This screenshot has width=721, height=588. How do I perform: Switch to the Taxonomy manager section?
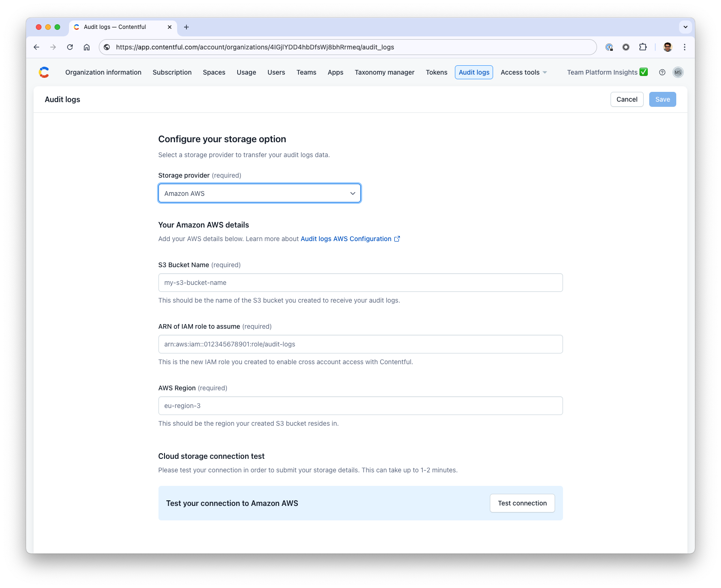(x=385, y=72)
